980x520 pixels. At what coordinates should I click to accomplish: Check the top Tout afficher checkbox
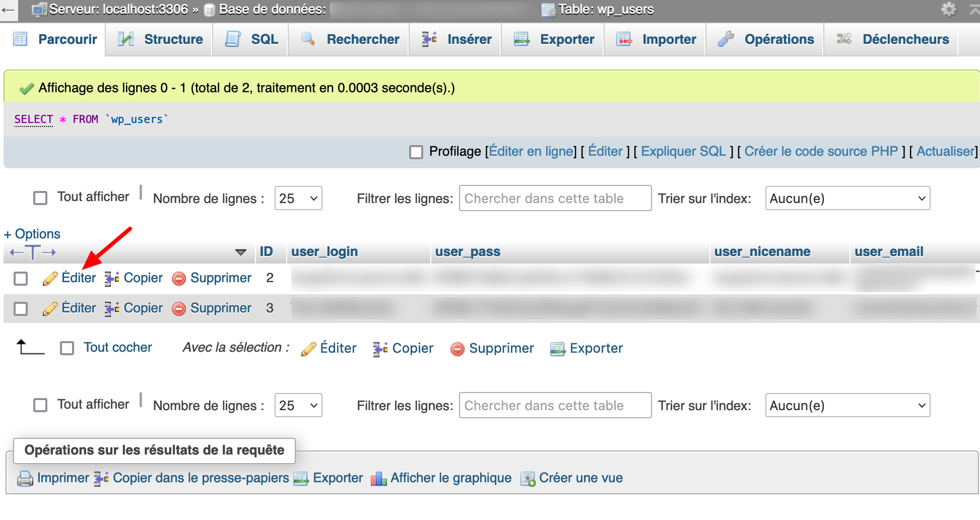40,198
